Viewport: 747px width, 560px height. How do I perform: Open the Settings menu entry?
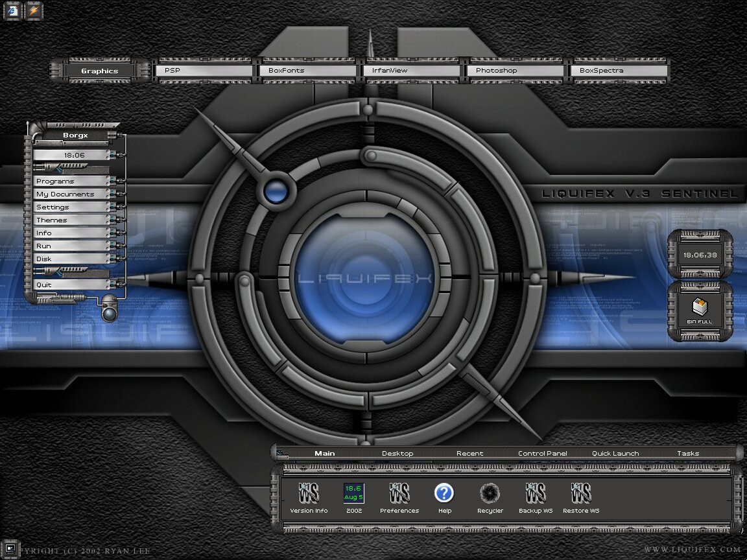point(71,207)
